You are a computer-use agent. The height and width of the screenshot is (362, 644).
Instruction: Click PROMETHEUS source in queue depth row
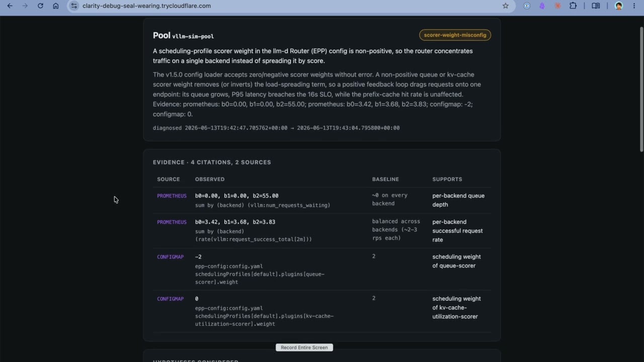(172, 196)
